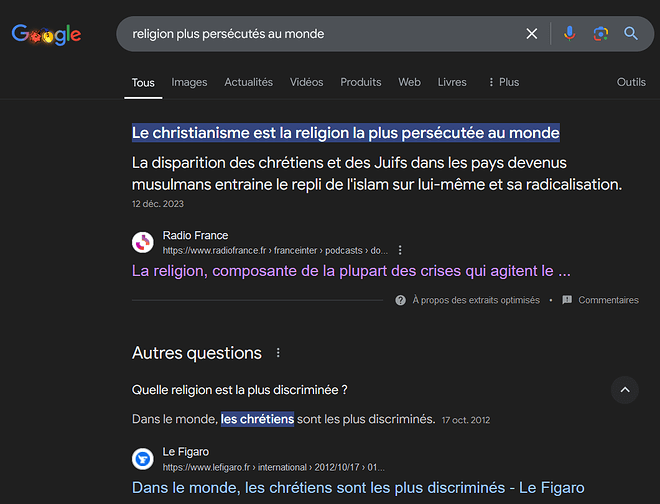The height and width of the screenshot is (504, 660).
Task: Open the Radio France result link
Action: click(351, 271)
